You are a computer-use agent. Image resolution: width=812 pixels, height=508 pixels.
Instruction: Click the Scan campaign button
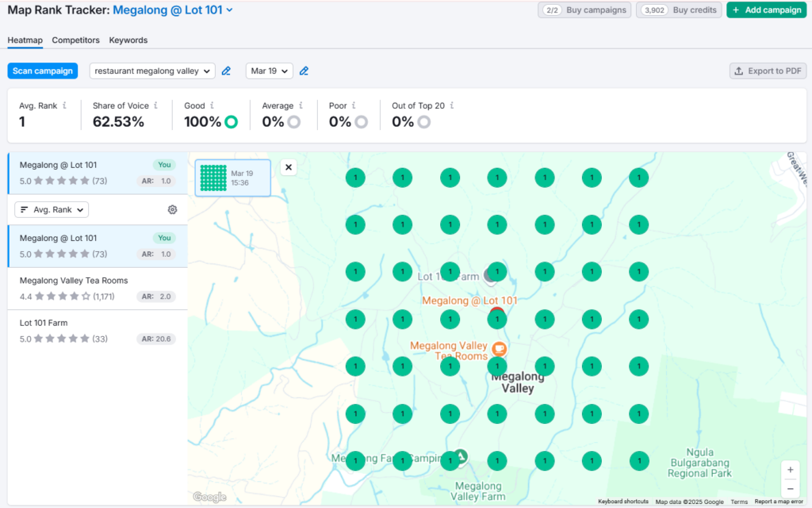click(42, 71)
